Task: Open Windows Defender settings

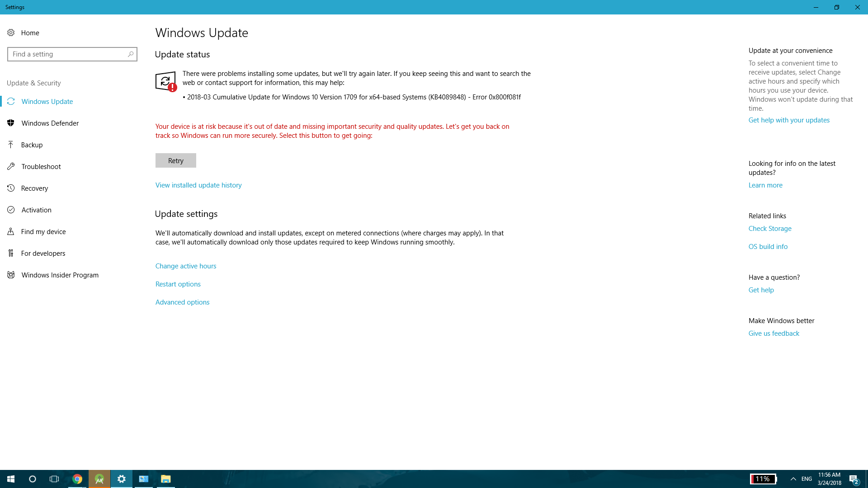Action: 50,123
